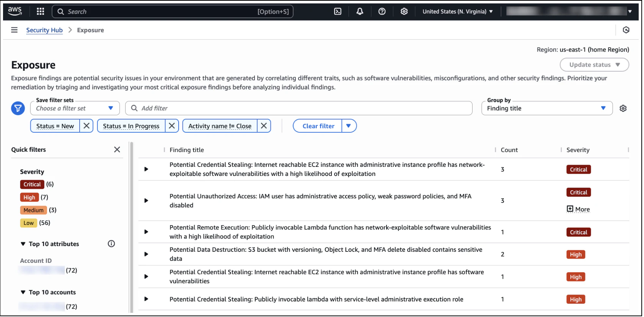Click the Potential Remote Execution Lambda finding title
Image resolution: width=644 pixels, height=317 pixels.
[x=330, y=232]
